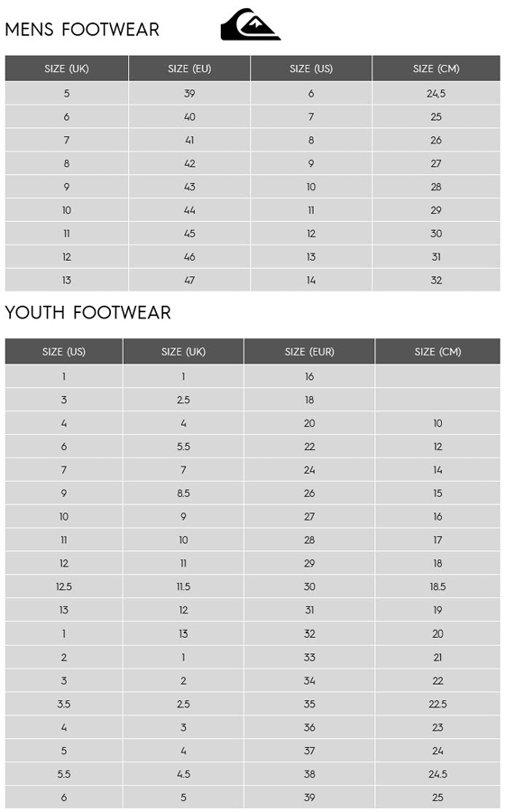
Task: Click the YOUTH FOOTWEAR heading
Action: coord(88,313)
